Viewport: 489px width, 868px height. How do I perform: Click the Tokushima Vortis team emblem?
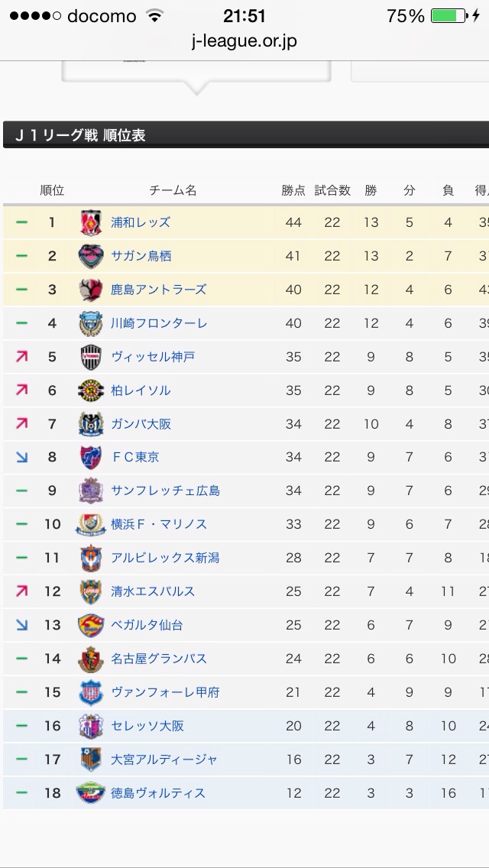91,793
